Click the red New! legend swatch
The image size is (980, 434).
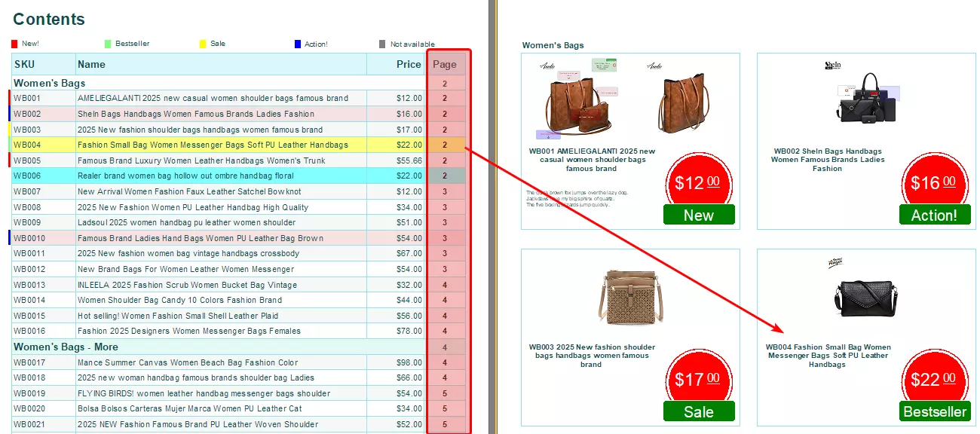click(x=14, y=44)
